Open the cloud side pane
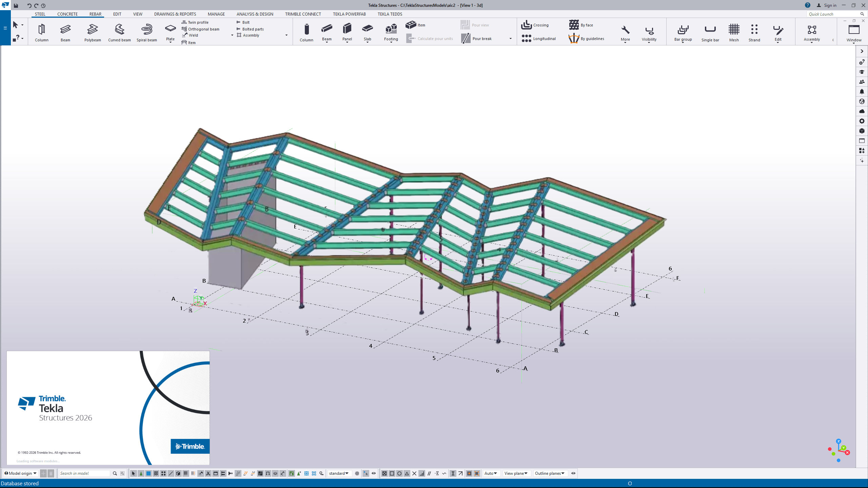Screen dimensions: 868x488 (x=862, y=111)
